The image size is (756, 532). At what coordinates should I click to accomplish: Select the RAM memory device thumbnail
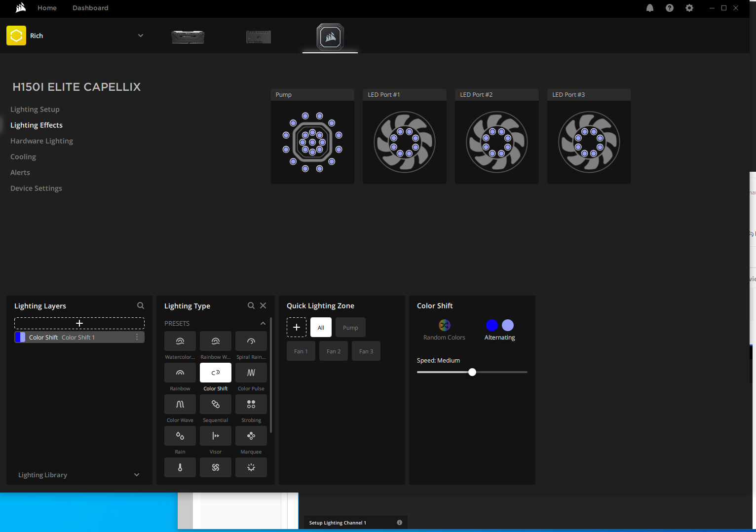(x=188, y=37)
